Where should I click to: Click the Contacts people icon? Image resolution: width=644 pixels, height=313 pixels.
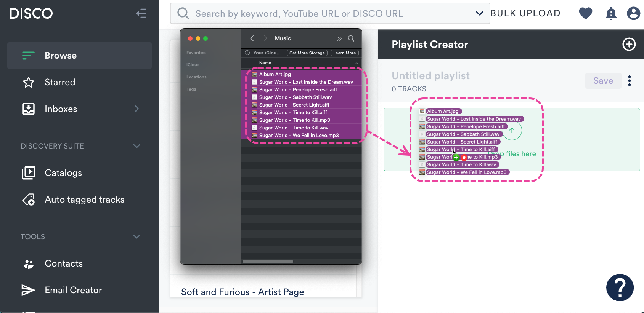29,263
